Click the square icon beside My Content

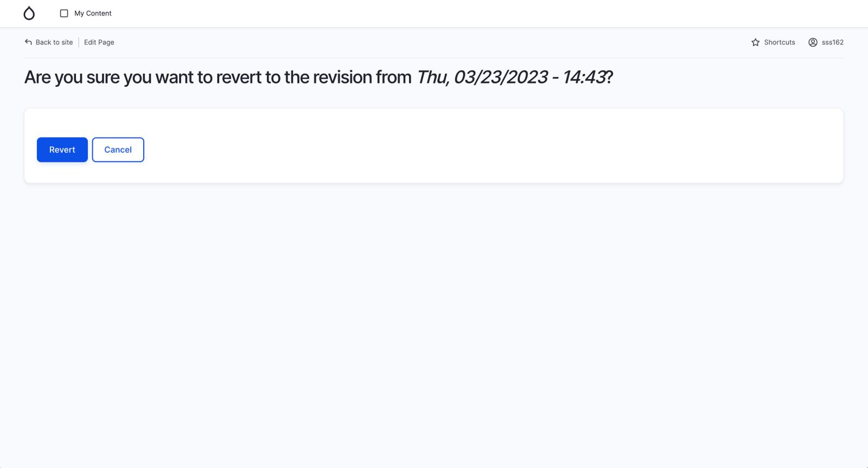64,14
